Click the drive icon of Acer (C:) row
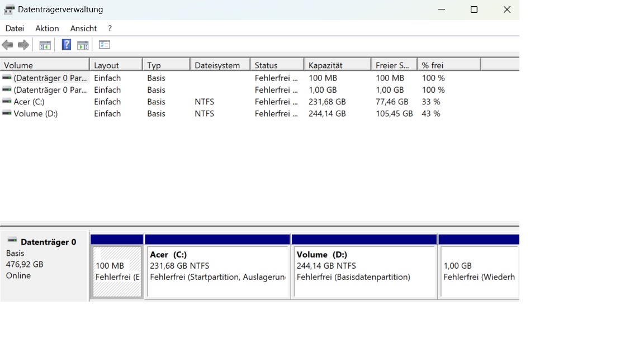 click(7, 101)
